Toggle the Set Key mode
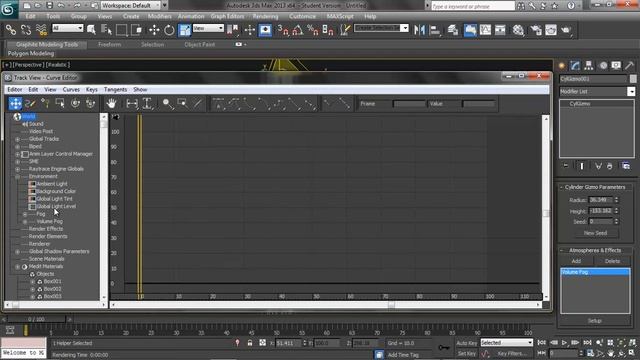The width and height of the screenshot is (640, 360). click(467, 353)
